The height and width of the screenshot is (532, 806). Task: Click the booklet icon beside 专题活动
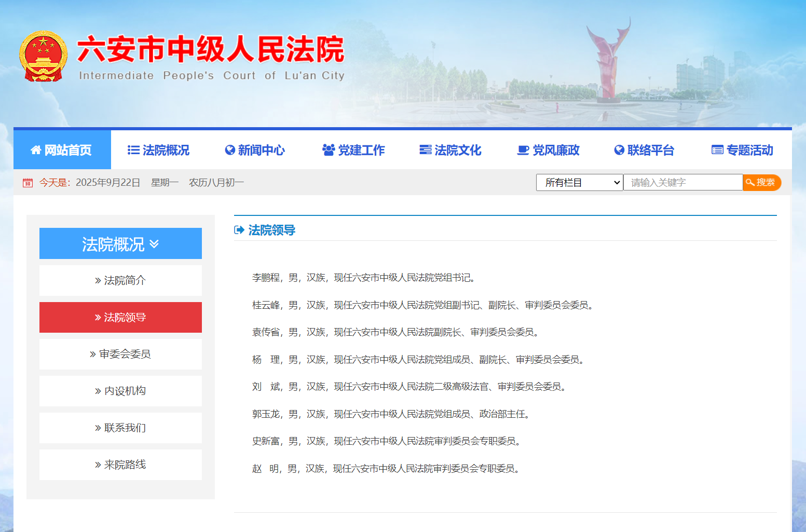pos(716,149)
